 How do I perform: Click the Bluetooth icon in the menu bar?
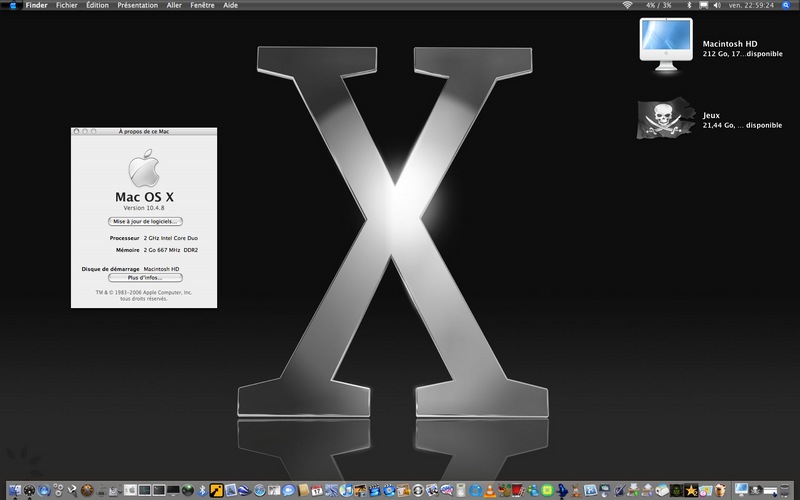click(688, 5)
